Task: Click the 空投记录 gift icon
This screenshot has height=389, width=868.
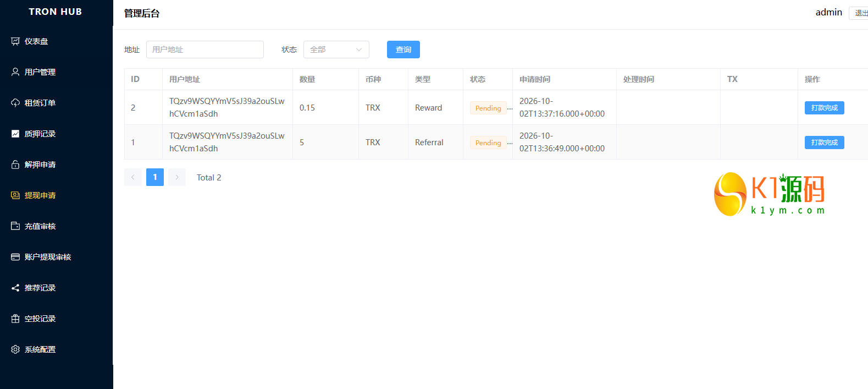Action: [15, 319]
